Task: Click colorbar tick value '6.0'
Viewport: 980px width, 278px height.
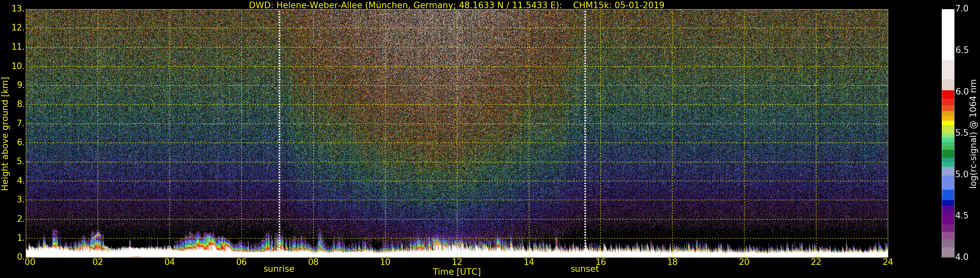Action: (962, 91)
